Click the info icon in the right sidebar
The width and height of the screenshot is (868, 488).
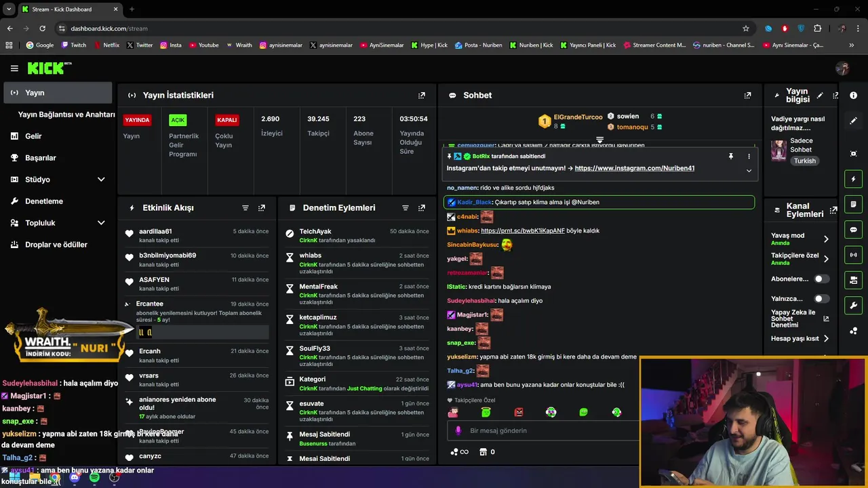pos(854,96)
